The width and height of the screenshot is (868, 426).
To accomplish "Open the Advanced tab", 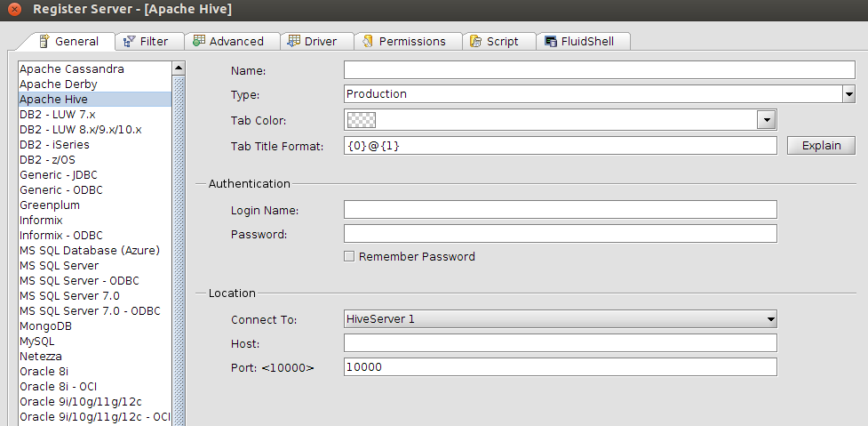I will (232, 42).
